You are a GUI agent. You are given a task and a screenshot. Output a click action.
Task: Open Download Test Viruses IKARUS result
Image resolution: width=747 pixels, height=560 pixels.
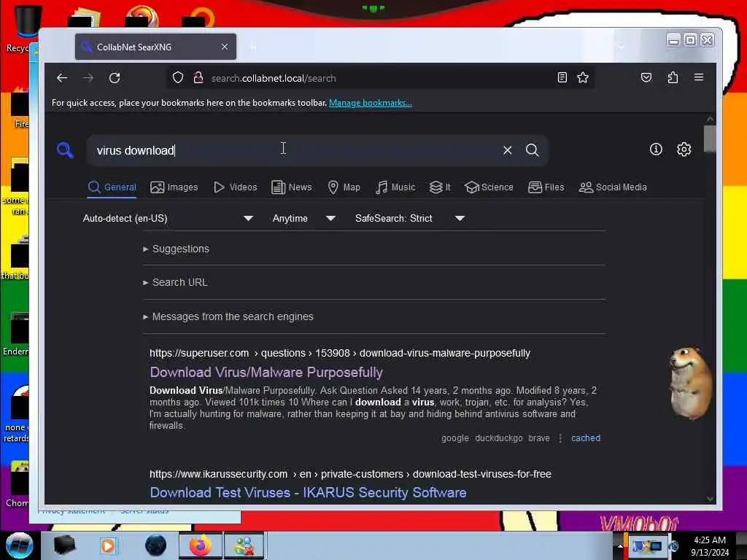pos(309,492)
